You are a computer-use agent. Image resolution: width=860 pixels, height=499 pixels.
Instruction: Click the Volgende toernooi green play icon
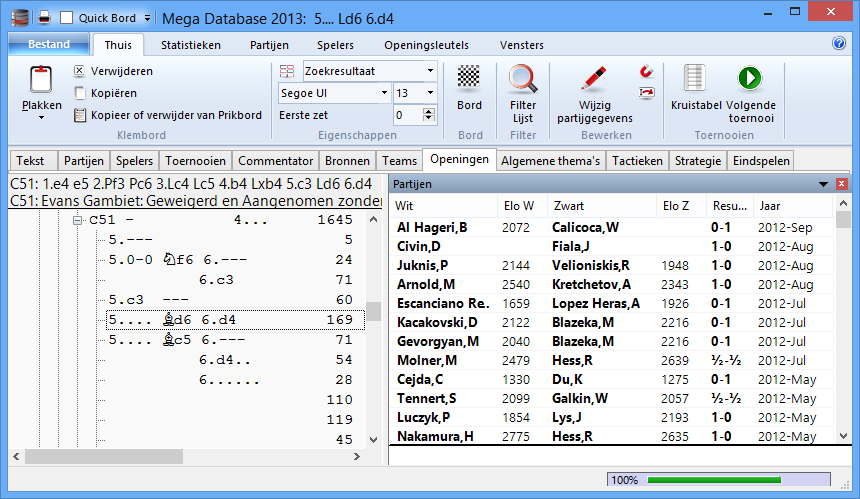coord(750,78)
